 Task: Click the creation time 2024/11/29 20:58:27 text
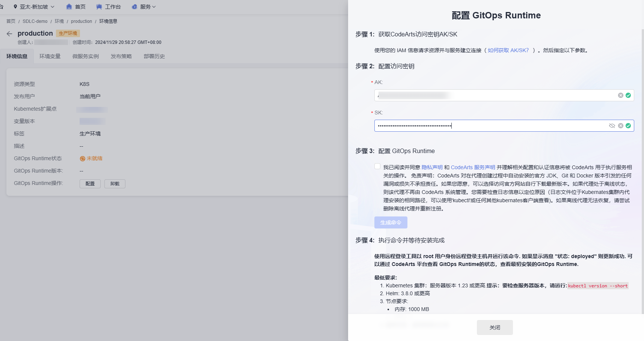[128, 42]
